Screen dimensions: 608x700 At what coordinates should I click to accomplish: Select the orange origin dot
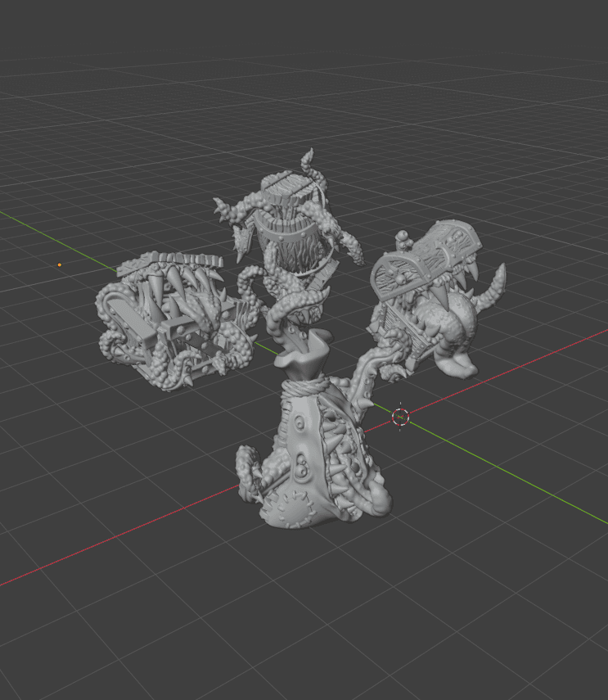point(60,264)
